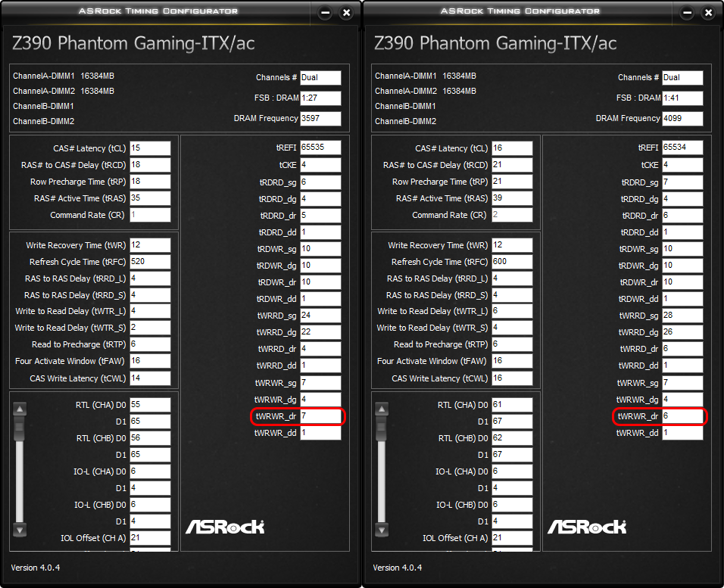Click 'ChannelA-DIMM2 16384MB' text in right window
724x588 pixels.
(x=426, y=92)
